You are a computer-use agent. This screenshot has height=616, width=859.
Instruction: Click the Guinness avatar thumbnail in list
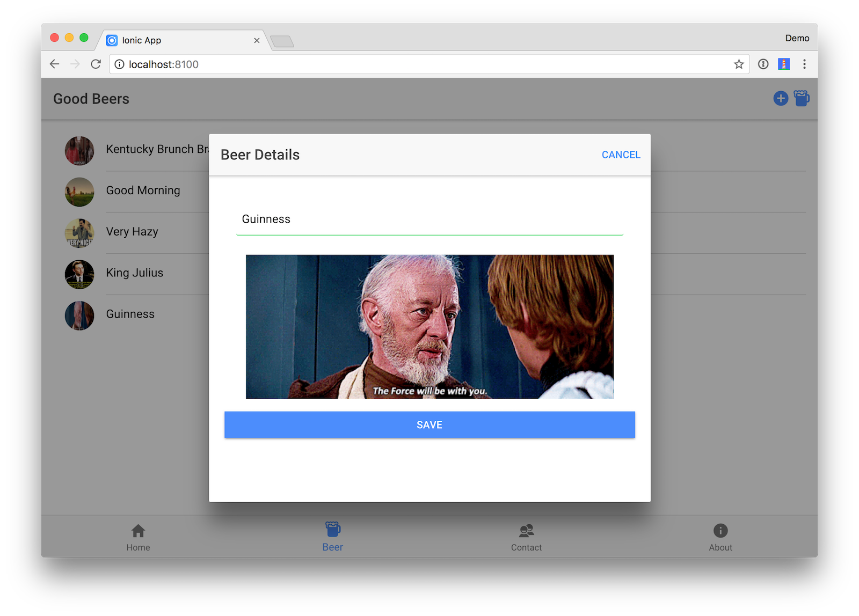[79, 316]
